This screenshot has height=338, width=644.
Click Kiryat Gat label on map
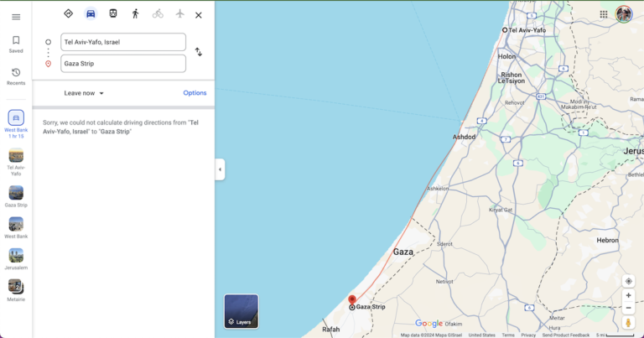501,210
